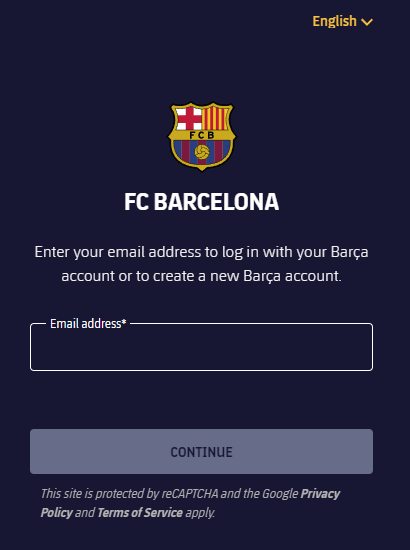Click the FCB letters on the crest

(202, 135)
